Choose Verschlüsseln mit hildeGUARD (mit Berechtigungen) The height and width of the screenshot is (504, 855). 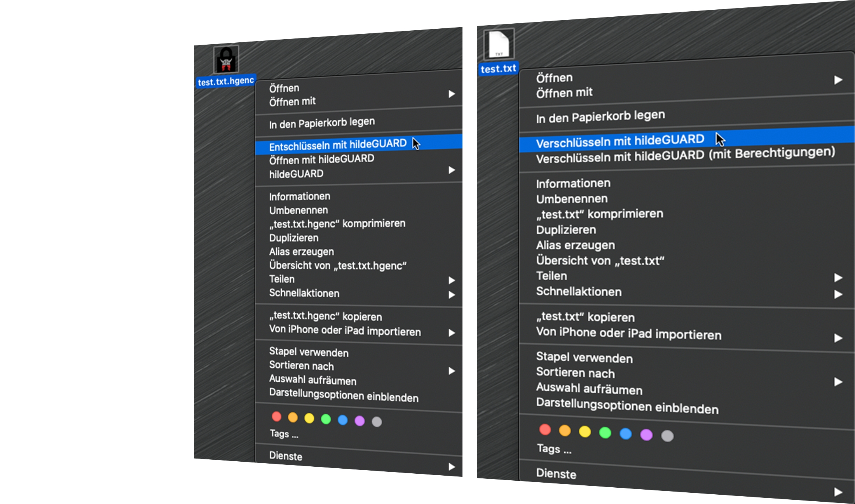pos(685,155)
